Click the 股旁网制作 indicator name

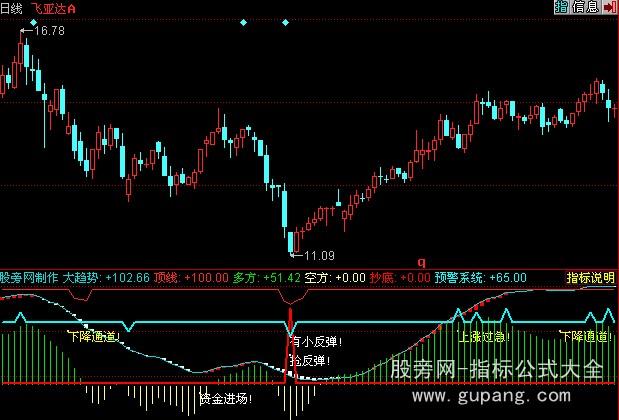29,278
